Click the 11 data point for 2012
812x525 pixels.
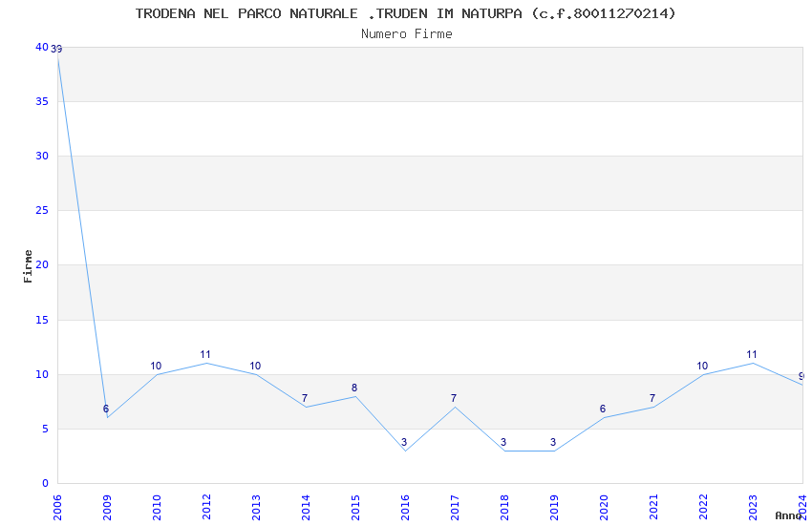[x=206, y=363]
